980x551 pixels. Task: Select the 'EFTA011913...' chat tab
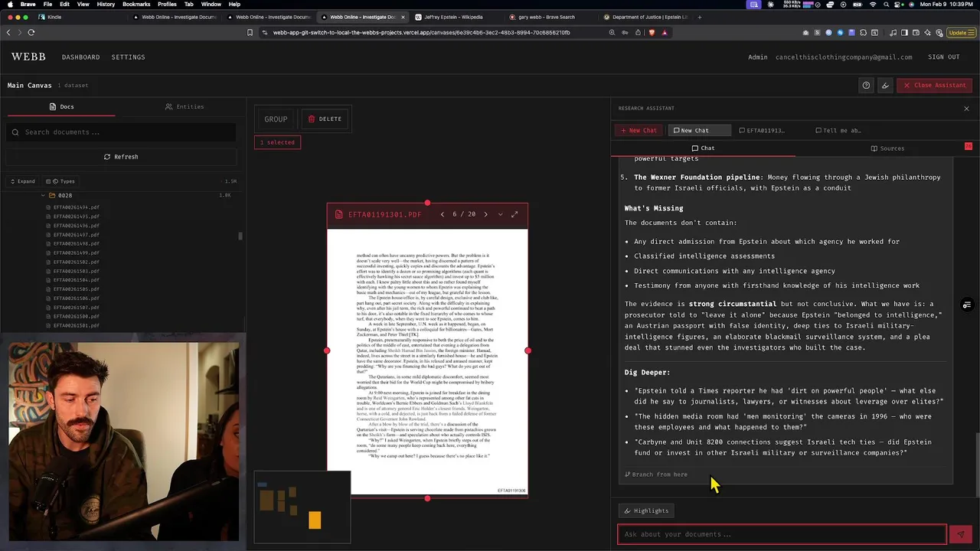pos(762,130)
